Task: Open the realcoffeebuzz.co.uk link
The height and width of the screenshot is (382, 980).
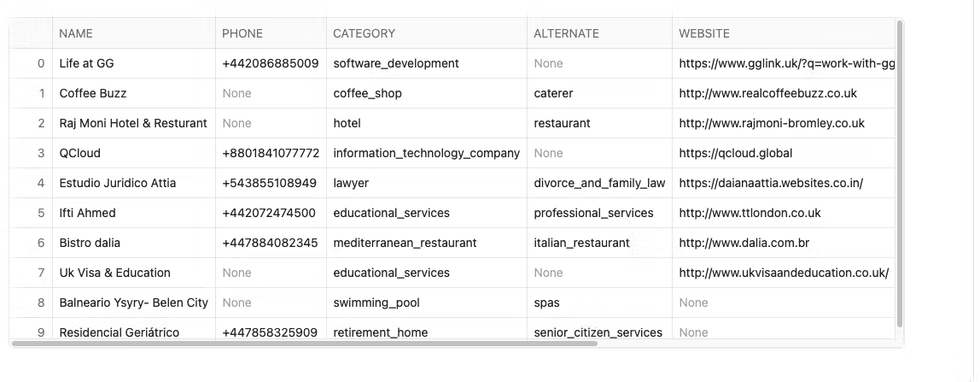Action: (x=767, y=93)
